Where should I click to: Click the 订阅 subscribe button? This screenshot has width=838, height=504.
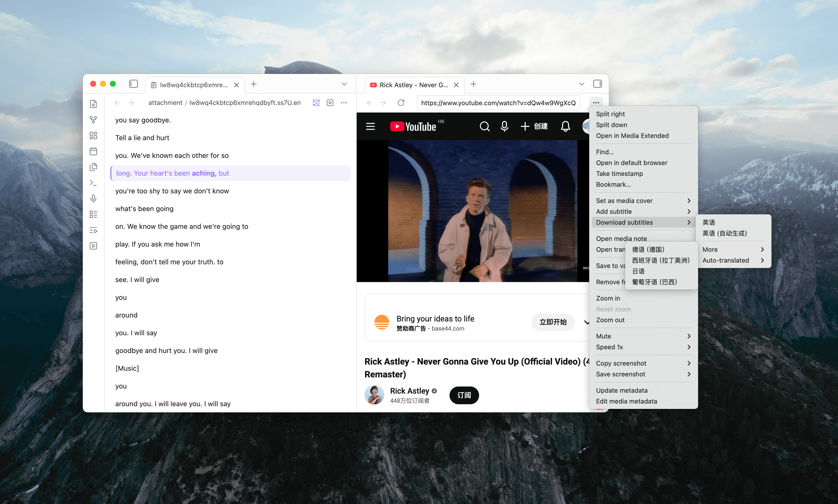click(x=464, y=395)
